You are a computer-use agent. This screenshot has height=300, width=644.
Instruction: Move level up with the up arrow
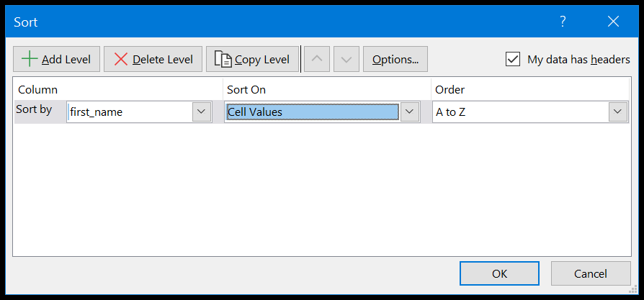point(317,59)
